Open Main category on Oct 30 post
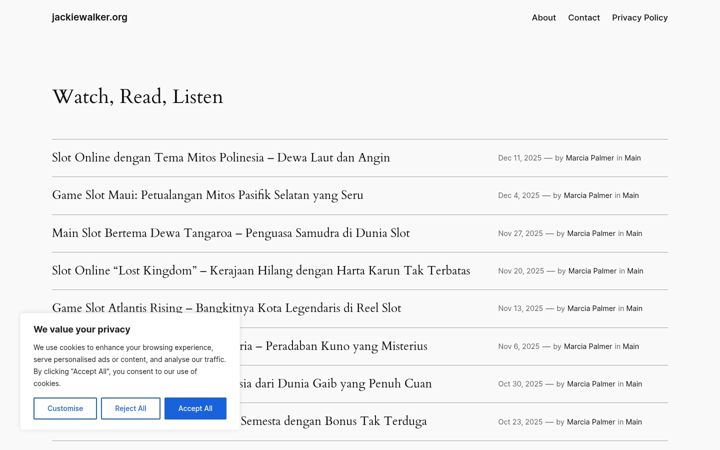The width and height of the screenshot is (720, 450). pos(634,384)
